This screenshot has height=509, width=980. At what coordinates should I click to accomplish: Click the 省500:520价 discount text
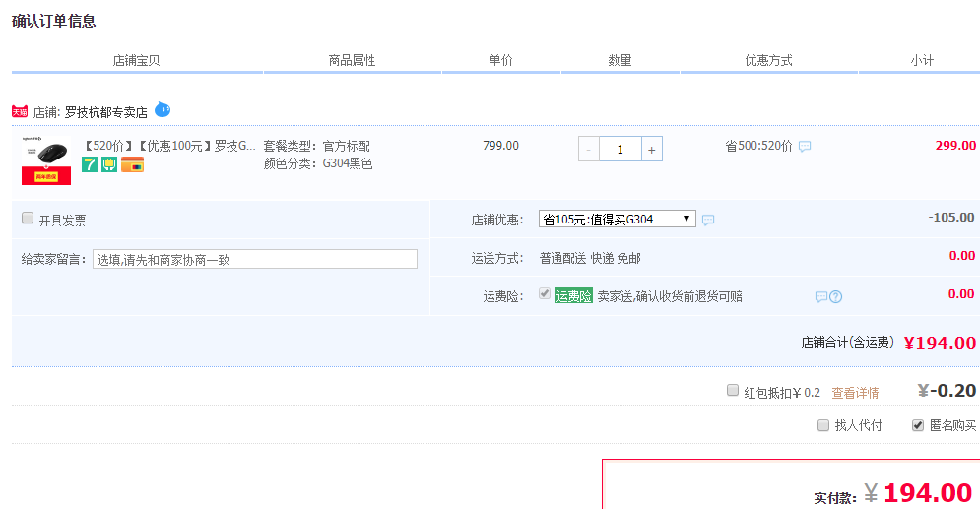pos(758,146)
